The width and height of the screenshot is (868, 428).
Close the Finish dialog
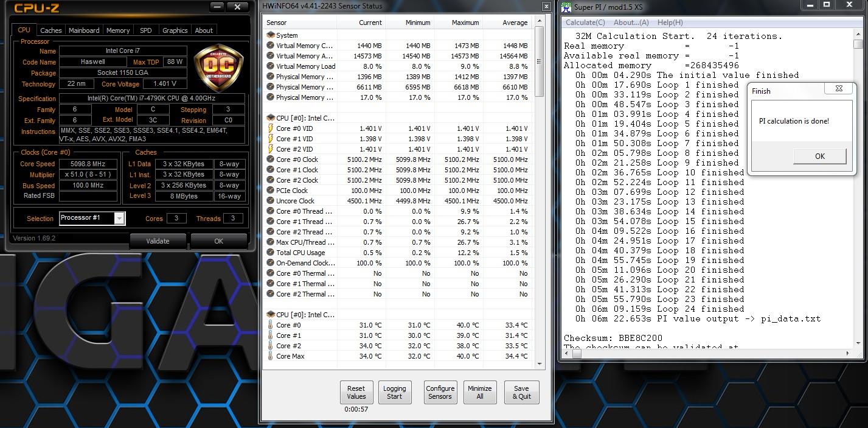coord(839,89)
